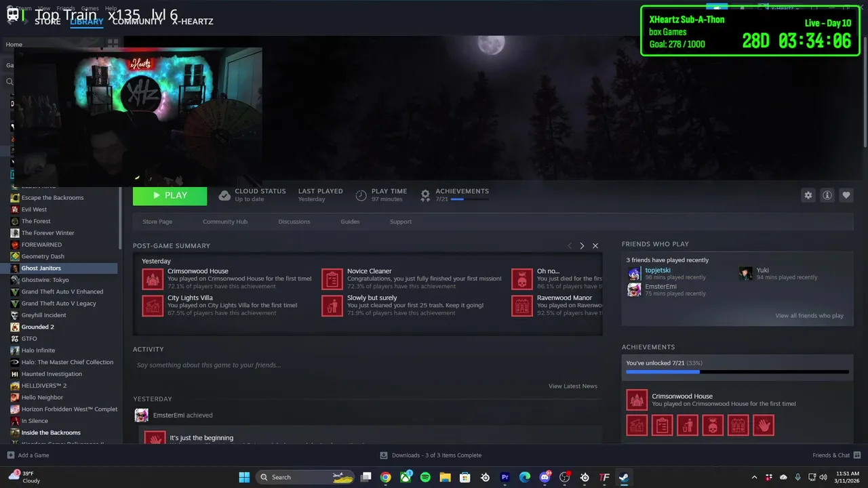Click the Crimsonwood House summary achievement icon
868x488 pixels.
[x=152, y=279]
